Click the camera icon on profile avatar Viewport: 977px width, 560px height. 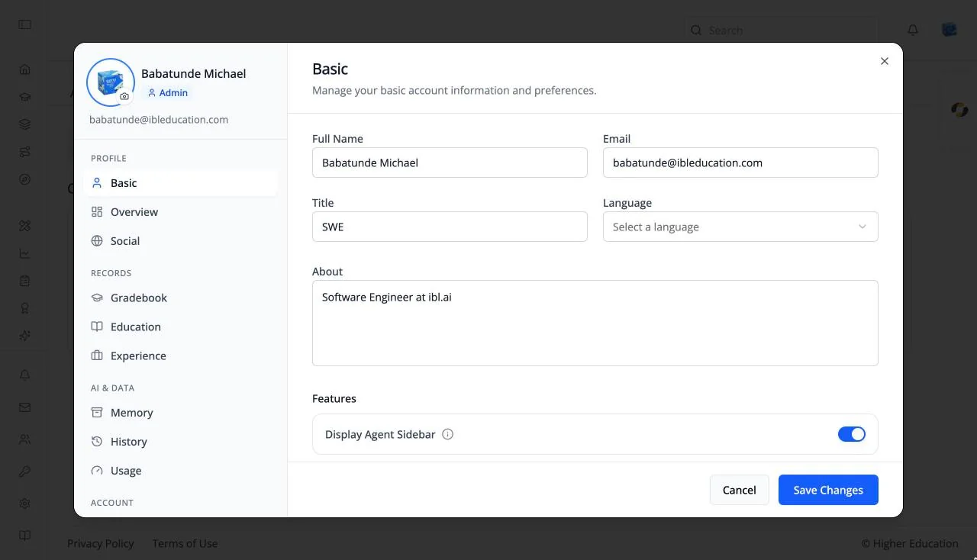click(124, 97)
